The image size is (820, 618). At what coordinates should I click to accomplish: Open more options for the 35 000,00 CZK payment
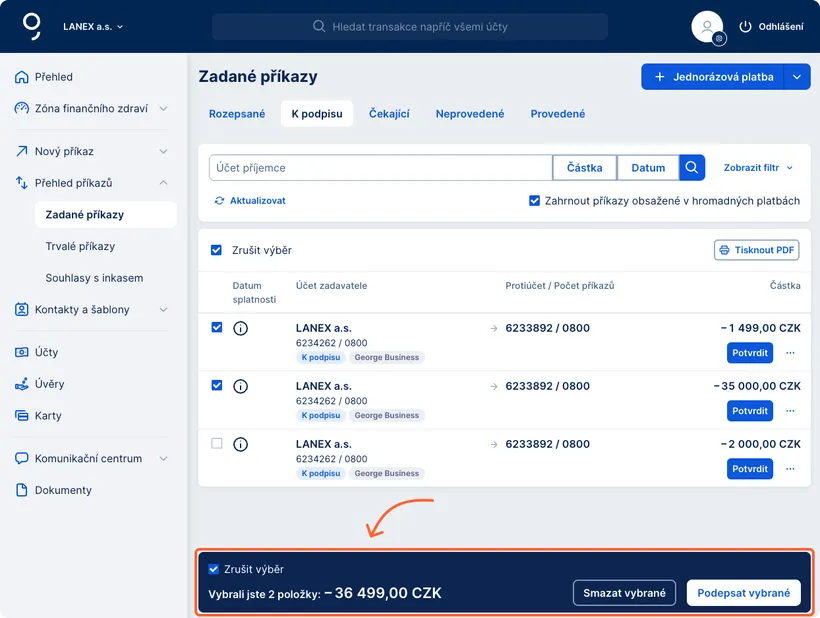tap(790, 411)
